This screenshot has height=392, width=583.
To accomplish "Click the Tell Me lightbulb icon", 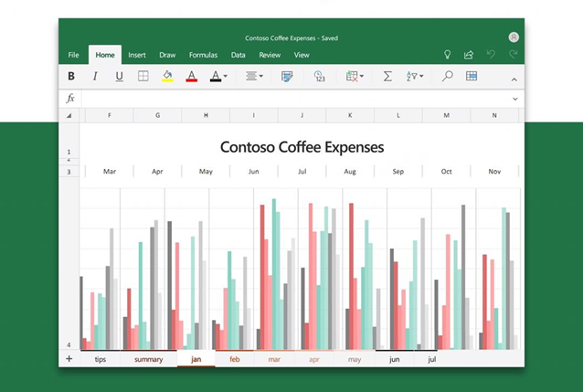I will click(x=447, y=55).
